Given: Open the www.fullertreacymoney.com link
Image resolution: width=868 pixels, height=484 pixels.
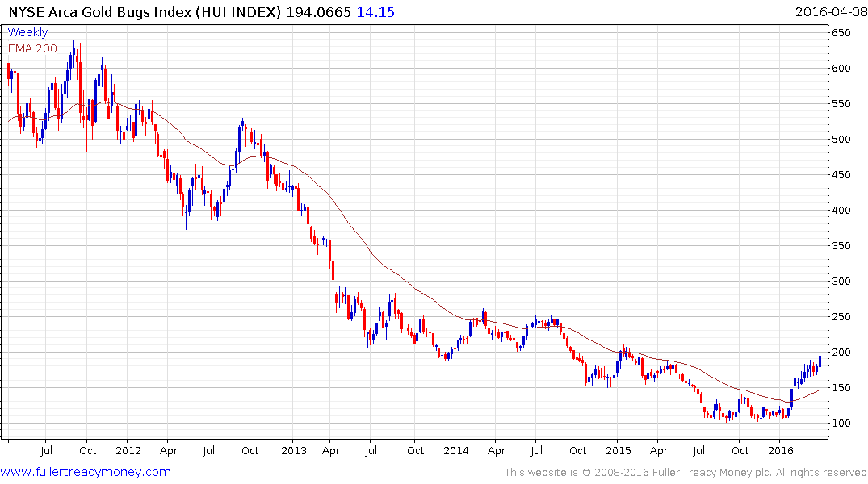Looking at the screenshot, I should click(x=86, y=472).
